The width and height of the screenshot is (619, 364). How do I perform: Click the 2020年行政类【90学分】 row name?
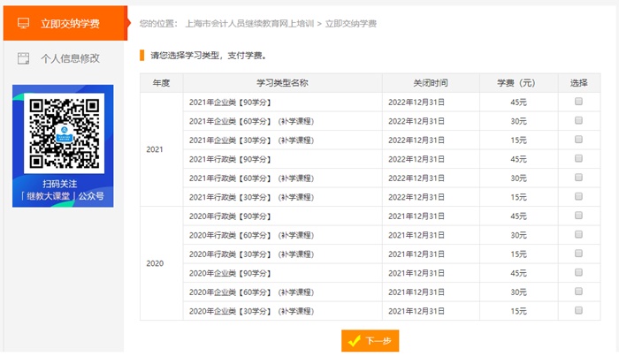[x=230, y=216]
